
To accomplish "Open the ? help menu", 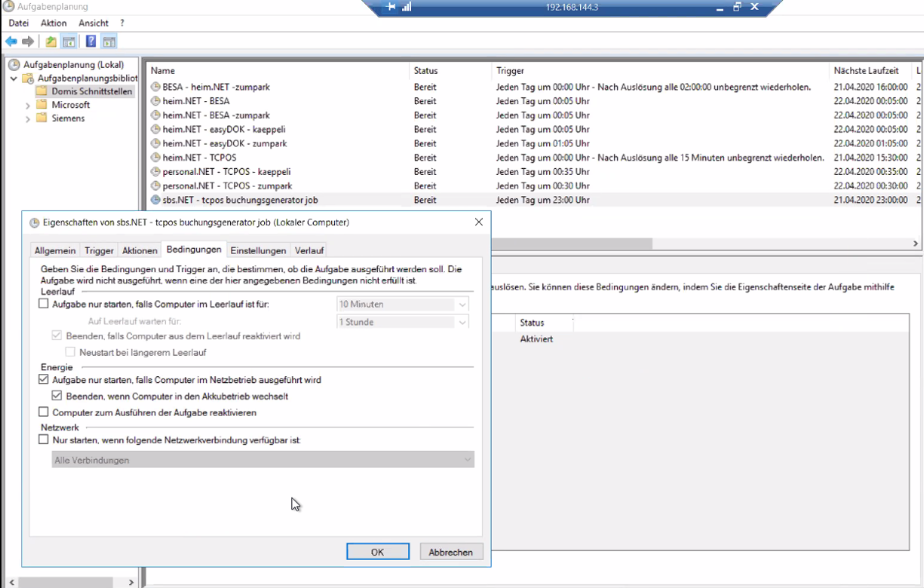I will click(x=122, y=23).
